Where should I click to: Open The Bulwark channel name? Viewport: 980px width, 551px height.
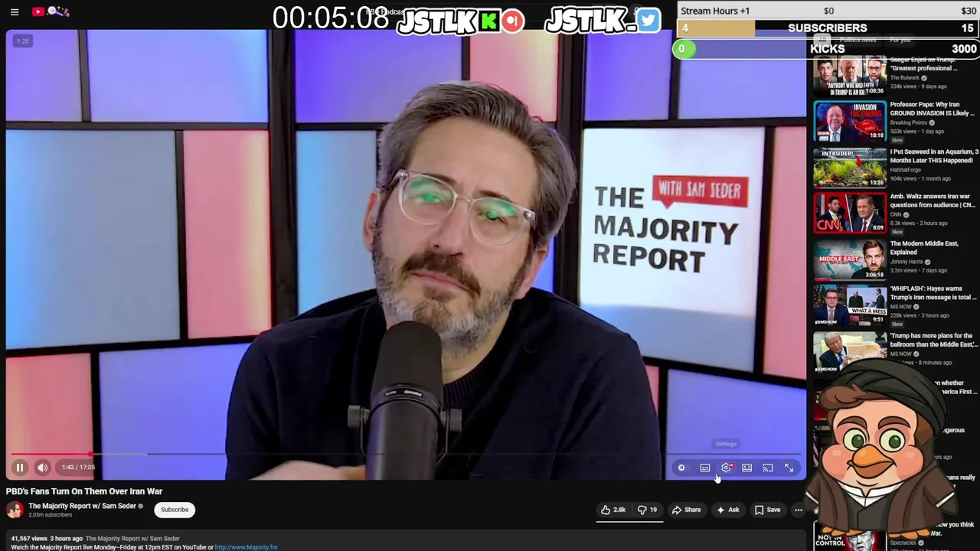[904, 77]
